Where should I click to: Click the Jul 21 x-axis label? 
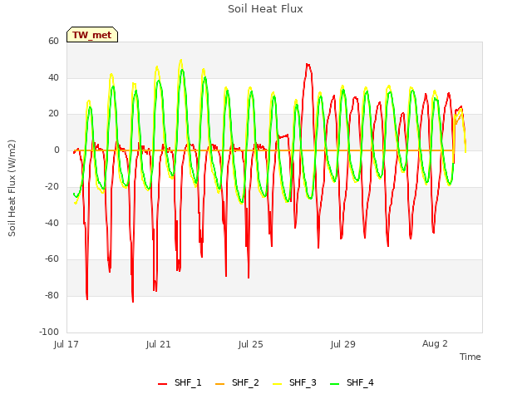[x=159, y=344]
